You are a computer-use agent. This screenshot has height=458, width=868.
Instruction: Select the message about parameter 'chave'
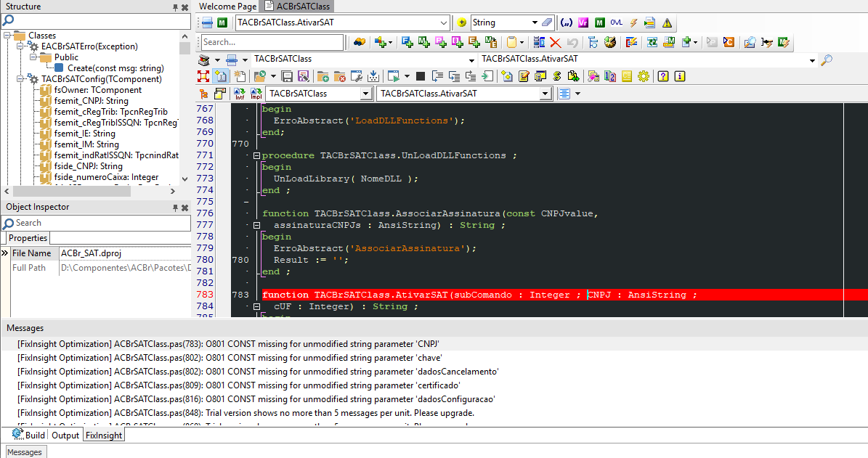coord(230,358)
